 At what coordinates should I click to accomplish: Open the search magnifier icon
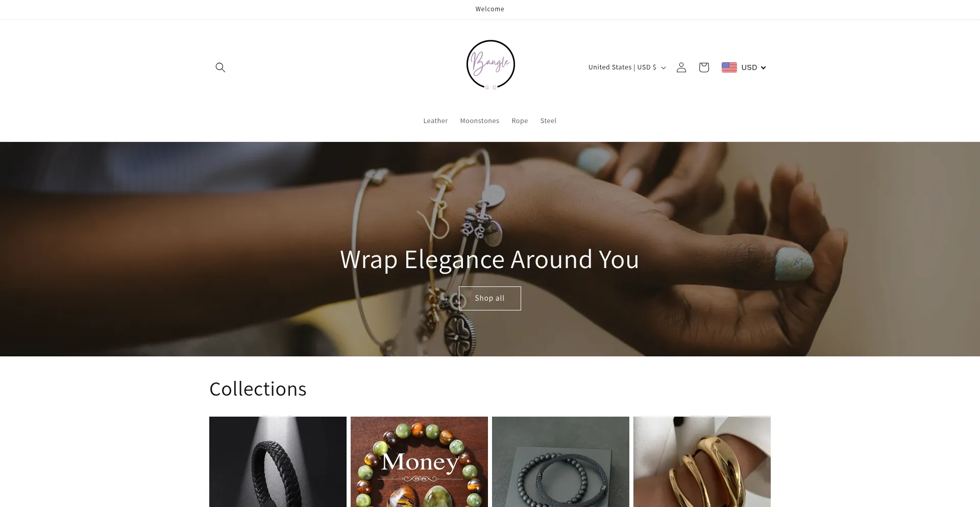pos(220,67)
